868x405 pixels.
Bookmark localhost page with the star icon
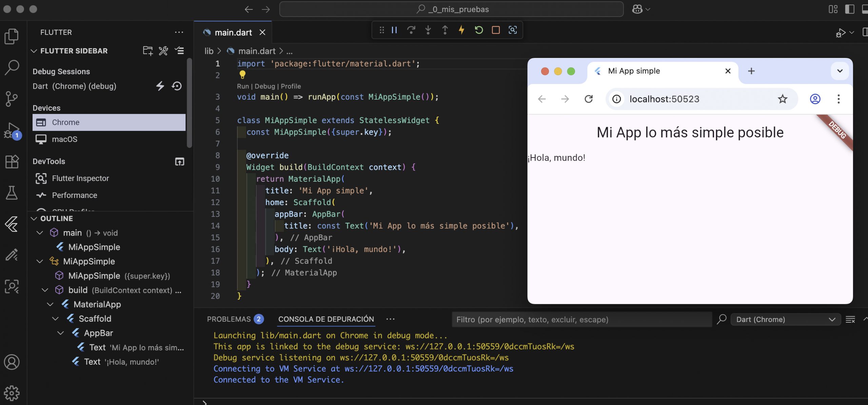point(783,99)
